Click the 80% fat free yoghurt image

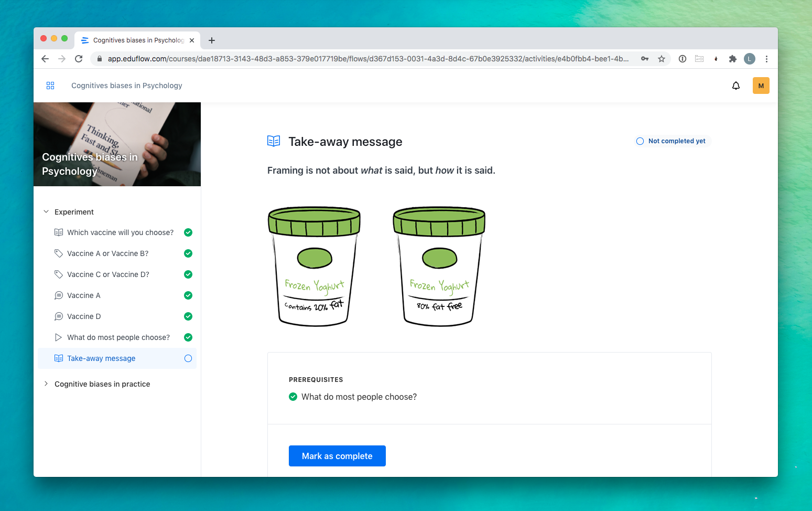(x=439, y=267)
